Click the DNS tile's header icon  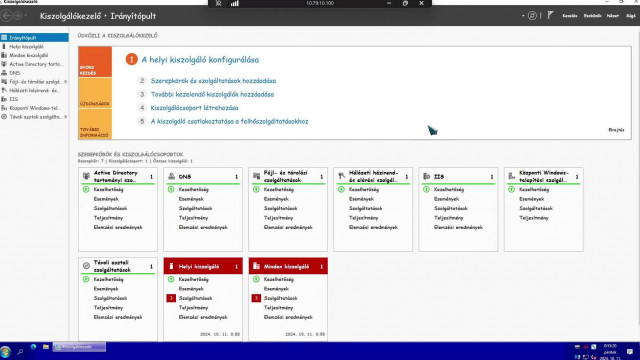pyautogui.click(x=171, y=176)
